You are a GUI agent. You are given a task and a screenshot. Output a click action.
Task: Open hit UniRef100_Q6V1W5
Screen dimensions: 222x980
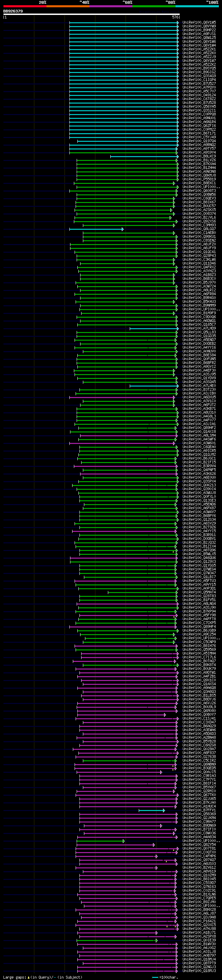tap(199, 23)
